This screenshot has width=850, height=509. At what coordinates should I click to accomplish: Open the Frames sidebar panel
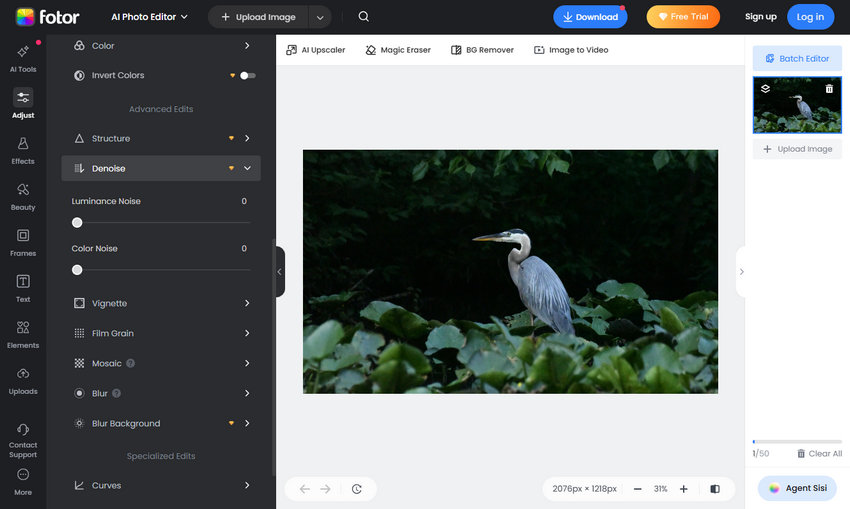[x=23, y=242]
